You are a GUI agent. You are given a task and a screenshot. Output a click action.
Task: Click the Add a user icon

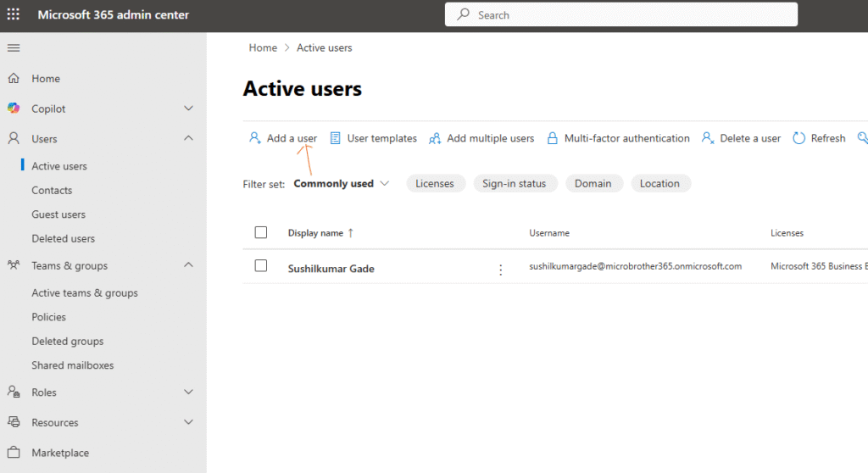254,138
